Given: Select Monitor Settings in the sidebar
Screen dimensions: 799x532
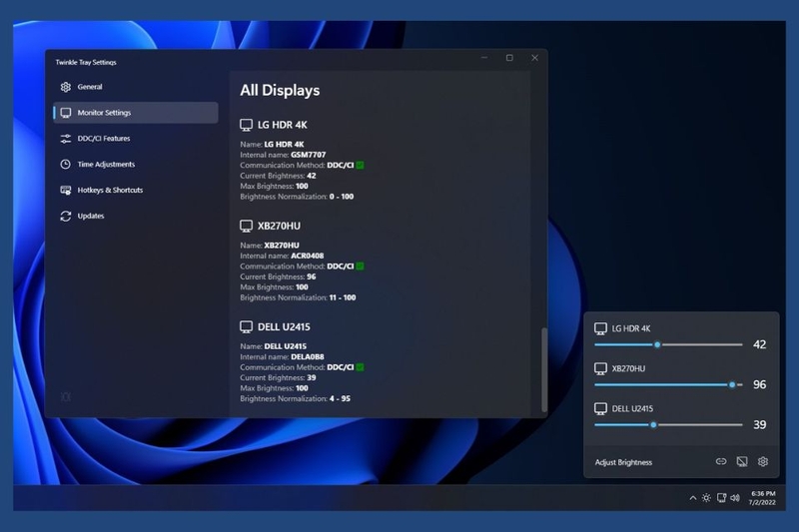Looking at the screenshot, I should [136, 113].
